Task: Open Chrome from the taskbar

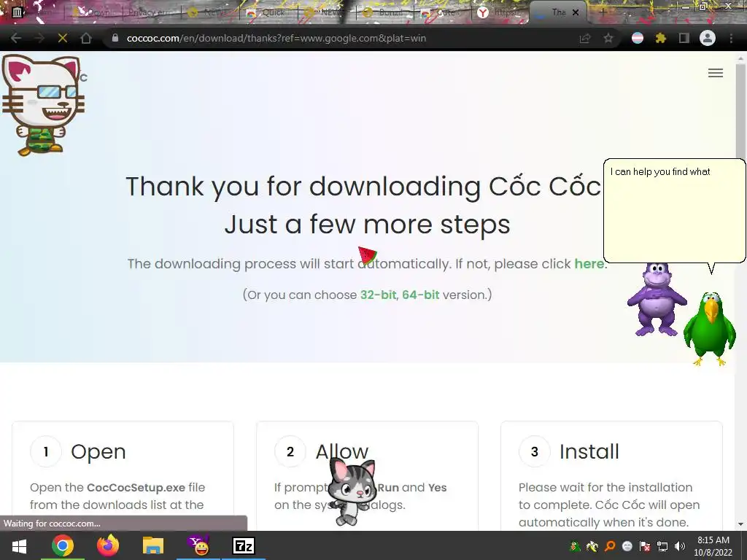Action: click(x=63, y=545)
